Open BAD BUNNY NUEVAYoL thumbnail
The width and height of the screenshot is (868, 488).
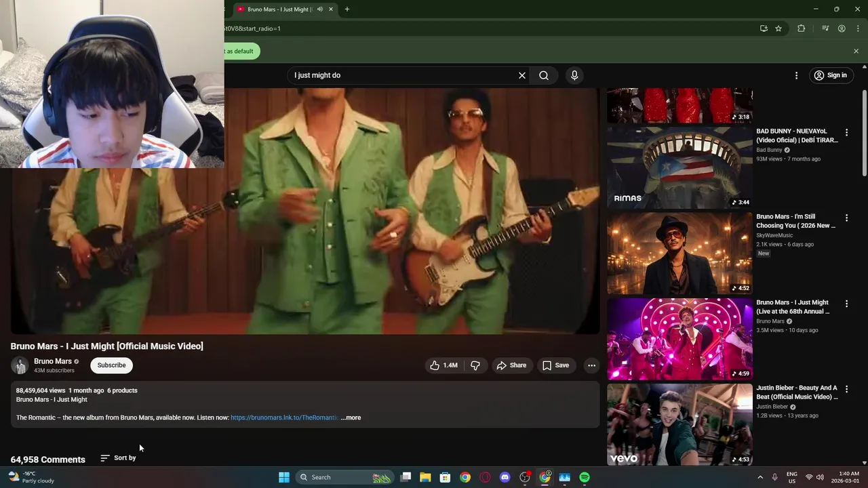pos(679,167)
